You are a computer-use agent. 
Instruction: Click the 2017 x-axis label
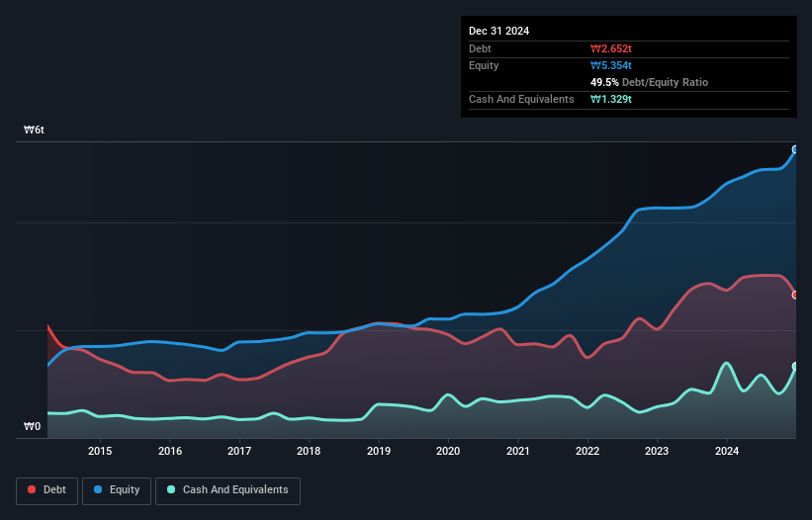[x=239, y=451]
